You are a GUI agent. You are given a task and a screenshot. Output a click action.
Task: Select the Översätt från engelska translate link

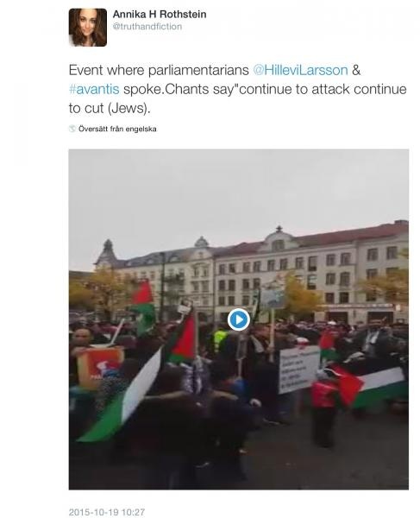[117, 129]
